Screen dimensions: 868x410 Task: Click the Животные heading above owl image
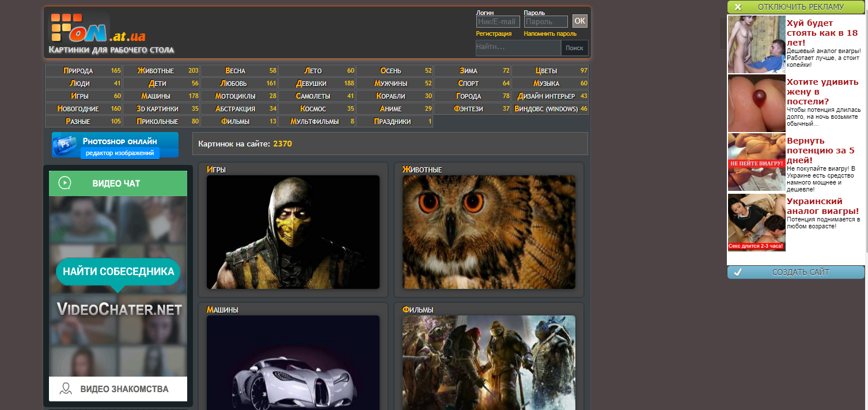[422, 170]
